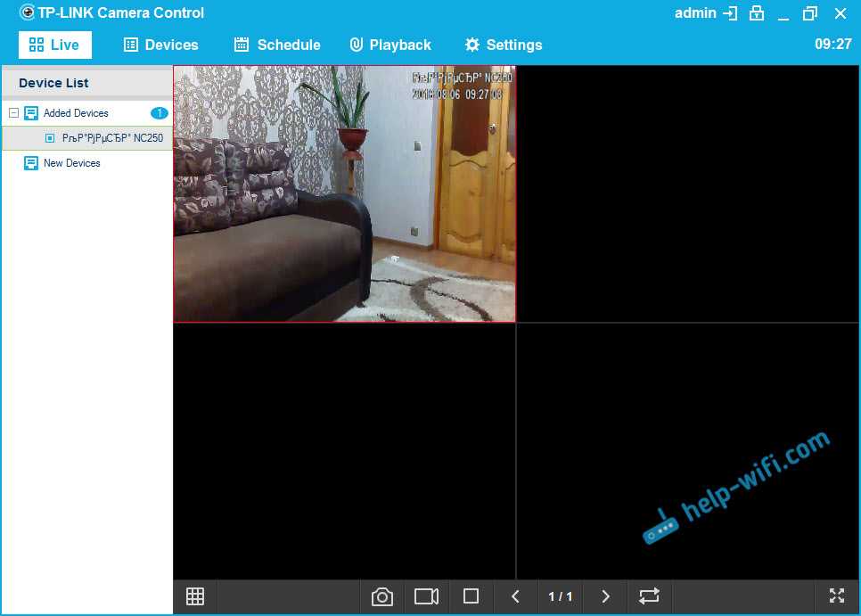Open the Schedule tab
Image resolution: width=861 pixels, height=616 pixels.
277,45
